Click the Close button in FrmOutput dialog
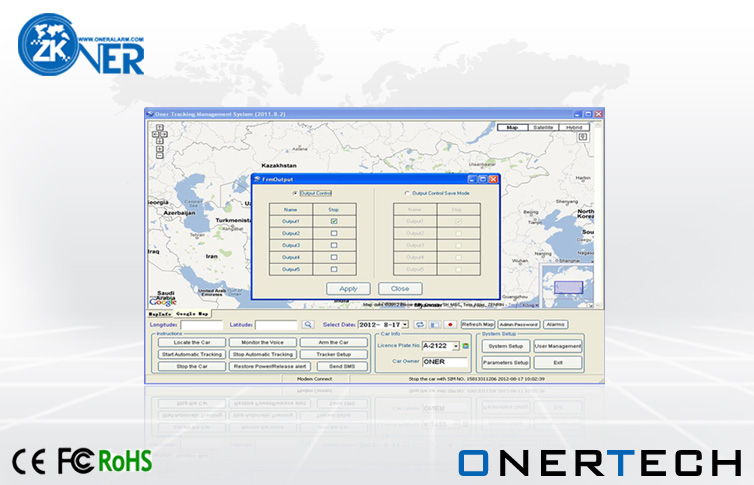 (x=400, y=289)
